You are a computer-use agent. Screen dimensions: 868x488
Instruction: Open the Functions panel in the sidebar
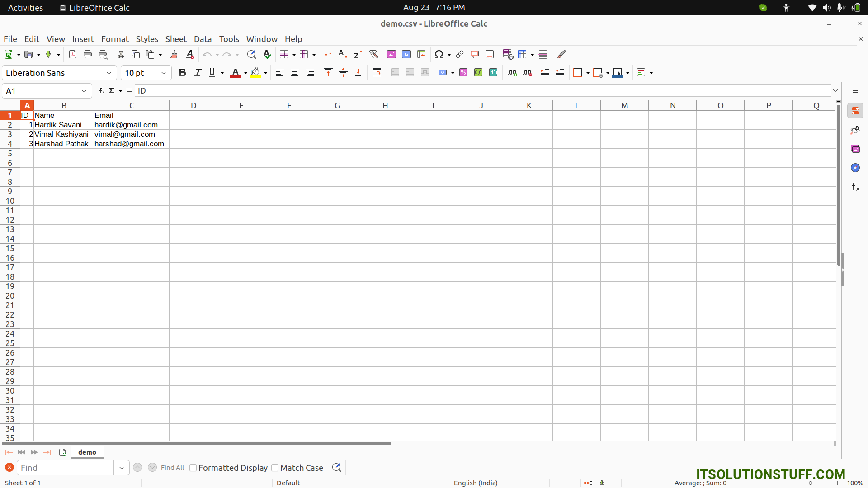pos(856,187)
